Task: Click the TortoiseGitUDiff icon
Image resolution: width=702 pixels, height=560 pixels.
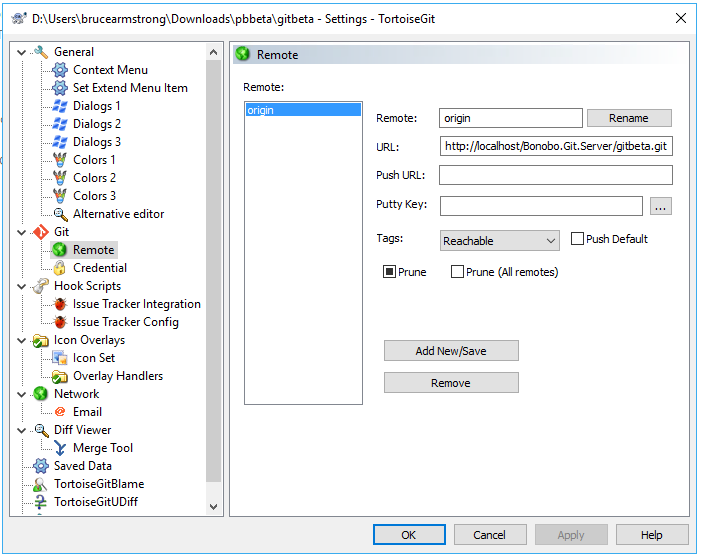Action: tap(41, 502)
